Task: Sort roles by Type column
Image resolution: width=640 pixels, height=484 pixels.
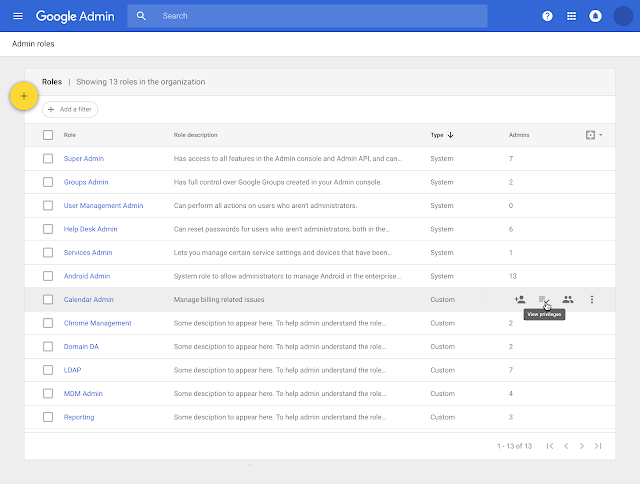Action: coord(441,135)
